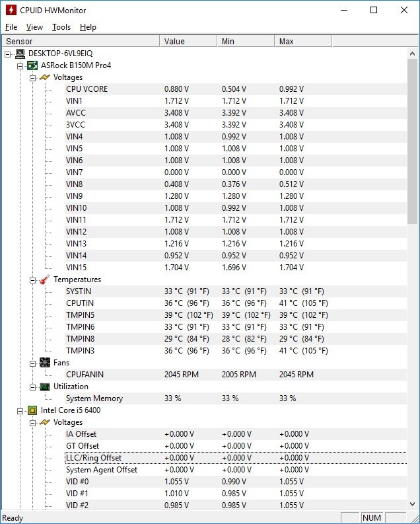Click the ASRock B150M Pro4 motherboard icon
The height and width of the screenshot is (524, 420).
32,65
